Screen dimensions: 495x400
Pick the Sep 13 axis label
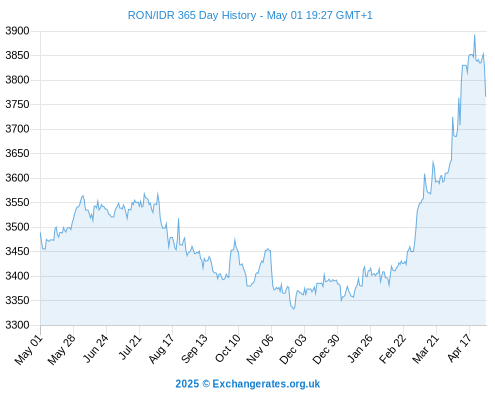click(x=194, y=348)
